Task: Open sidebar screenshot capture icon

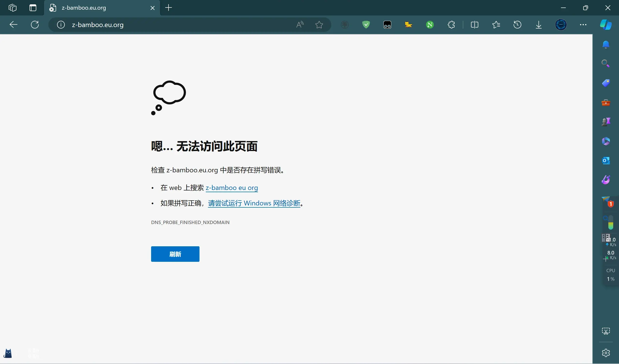Action: point(606,331)
